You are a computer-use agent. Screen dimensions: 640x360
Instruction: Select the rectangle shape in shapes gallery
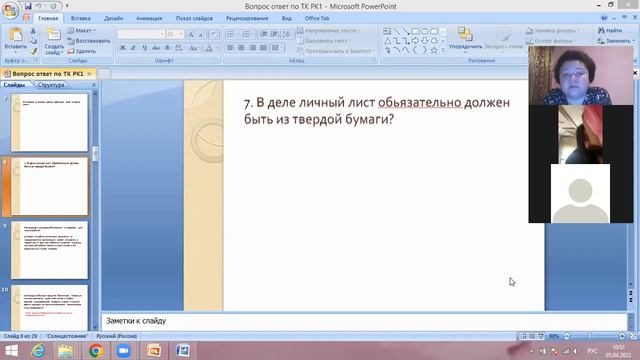415,31
